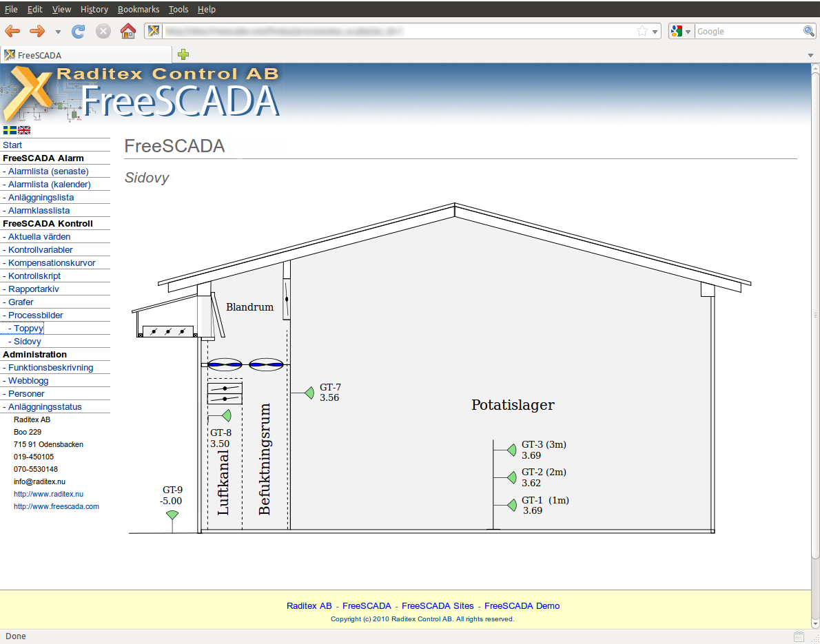Bookmark this page with the star icon
Screen dimensions: 820x644
642,32
